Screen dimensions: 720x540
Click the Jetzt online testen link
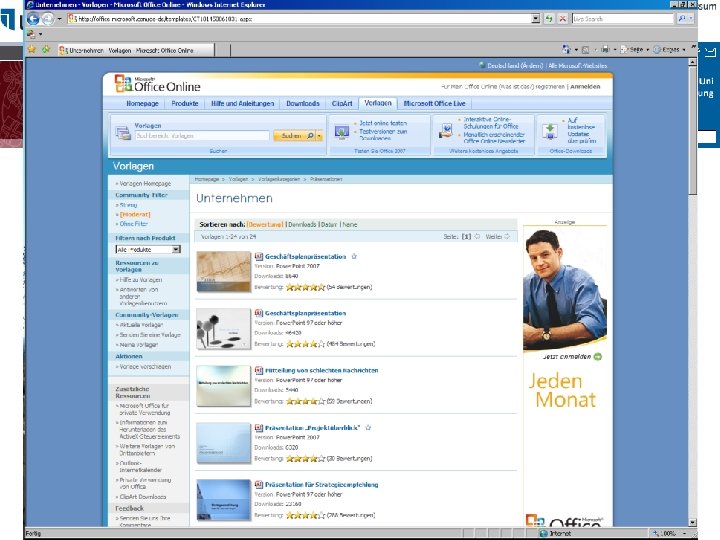click(383, 123)
